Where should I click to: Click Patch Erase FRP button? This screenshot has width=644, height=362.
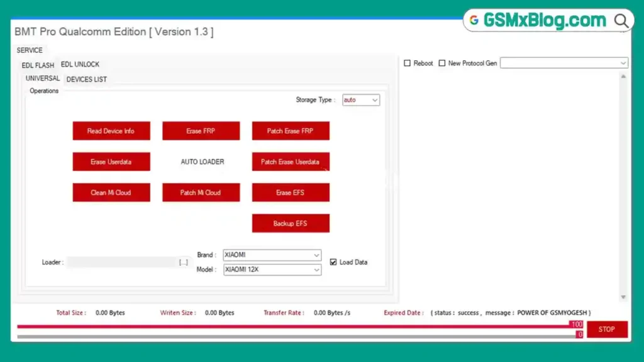291,131
